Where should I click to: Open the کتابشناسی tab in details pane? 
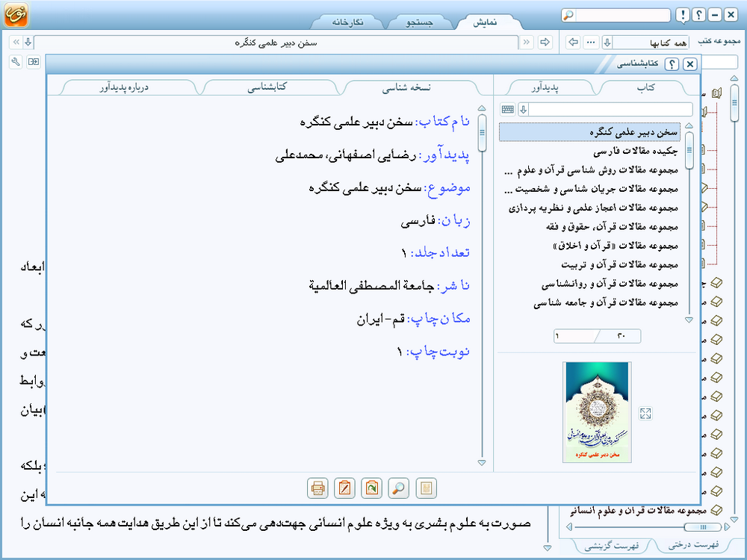(x=267, y=87)
